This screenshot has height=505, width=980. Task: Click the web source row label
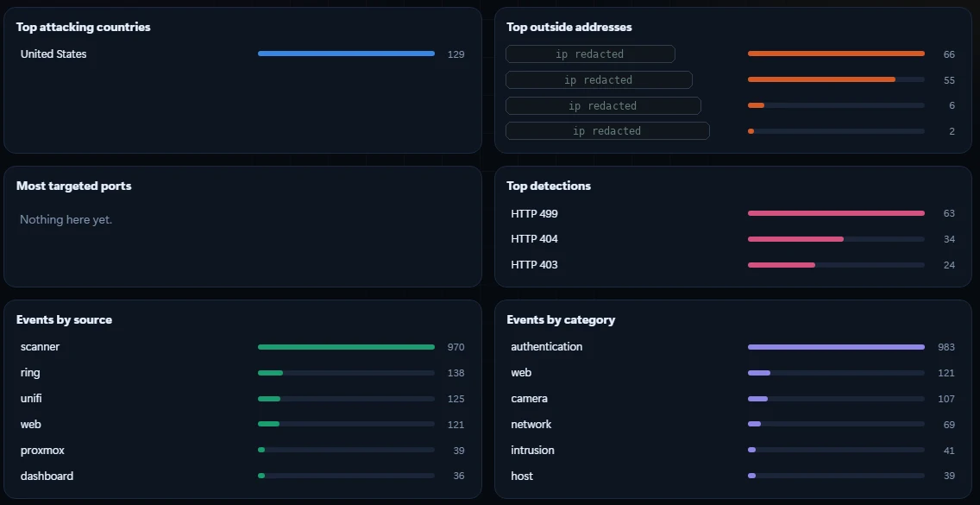31,424
